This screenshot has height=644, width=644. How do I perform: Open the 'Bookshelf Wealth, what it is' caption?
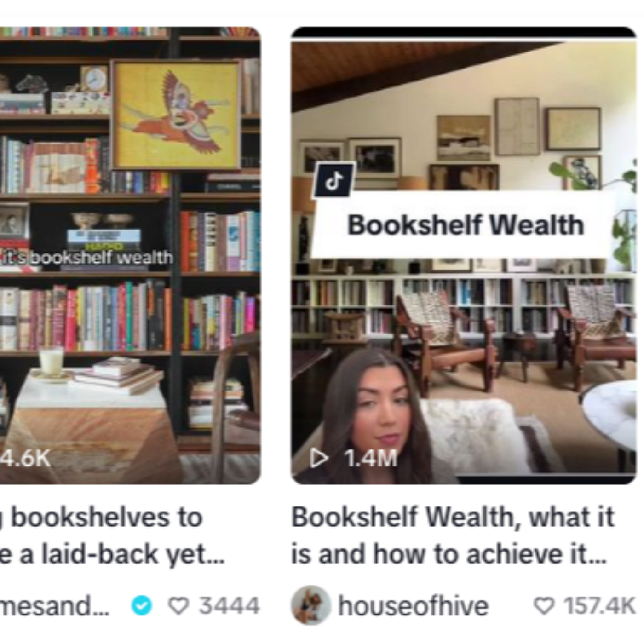tap(453, 535)
